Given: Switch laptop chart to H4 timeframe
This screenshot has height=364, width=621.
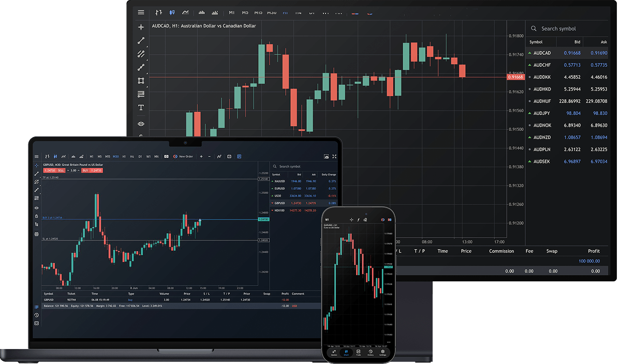Looking at the screenshot, I should click(132, 156).
